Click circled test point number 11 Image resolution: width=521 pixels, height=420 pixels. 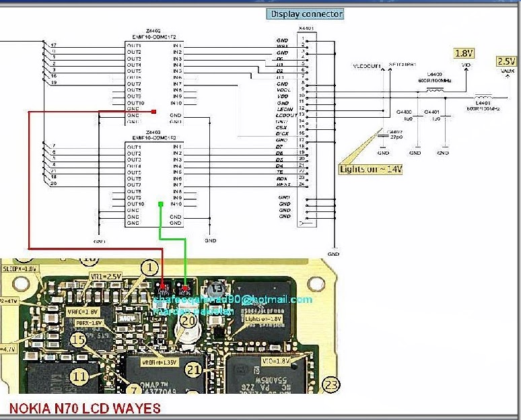click(79, 376)
